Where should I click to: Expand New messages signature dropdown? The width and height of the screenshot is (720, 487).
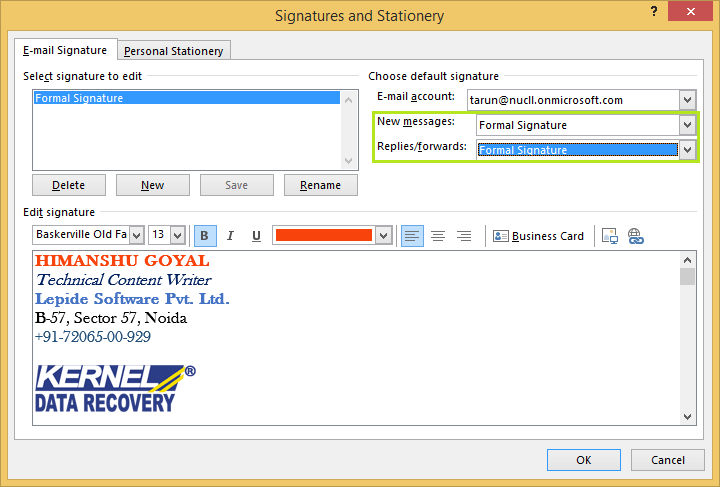(687, 125)
